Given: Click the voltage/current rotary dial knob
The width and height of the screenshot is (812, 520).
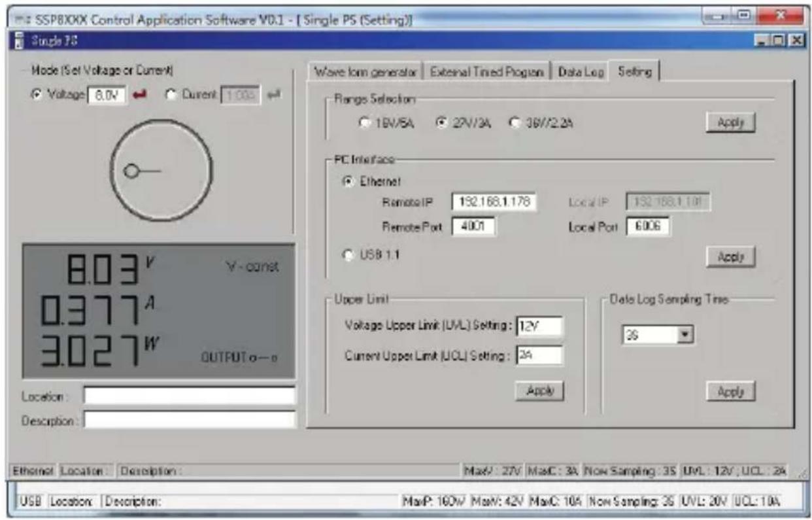Looking at the screenshot, I should coord(161,170).
